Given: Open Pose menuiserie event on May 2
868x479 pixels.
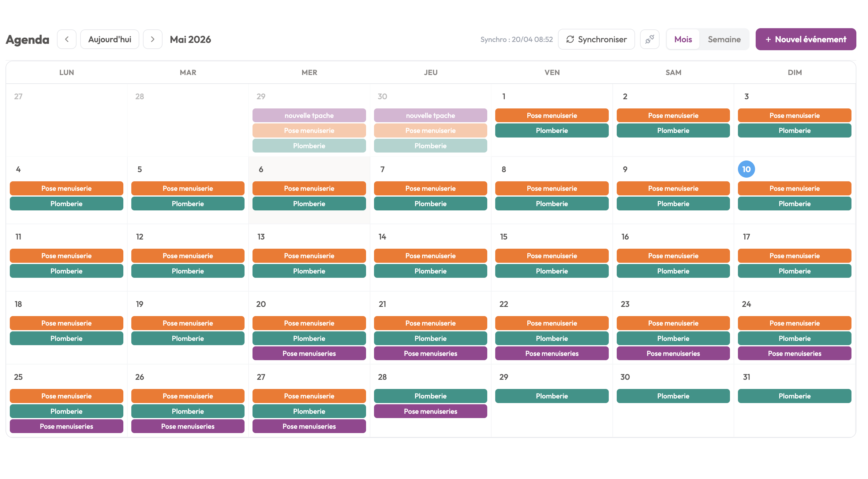Looking at the screenshot, I should click(673, 115).
